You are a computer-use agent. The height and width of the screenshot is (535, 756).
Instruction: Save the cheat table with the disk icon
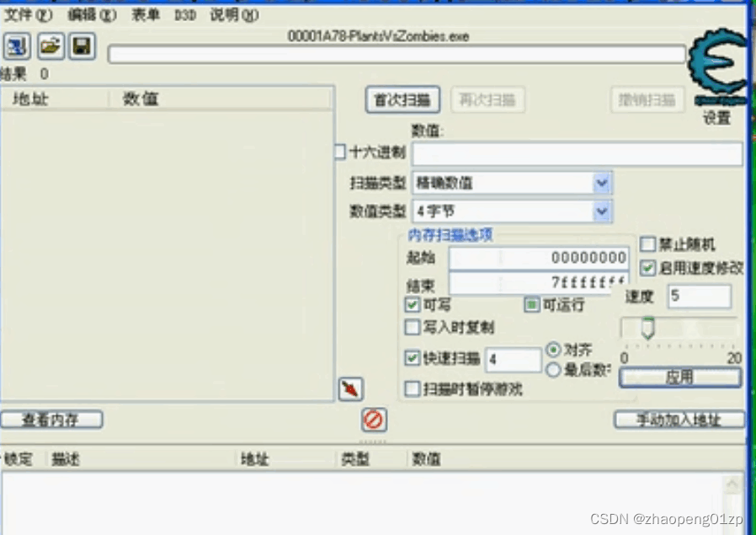[x=81, y=46]
